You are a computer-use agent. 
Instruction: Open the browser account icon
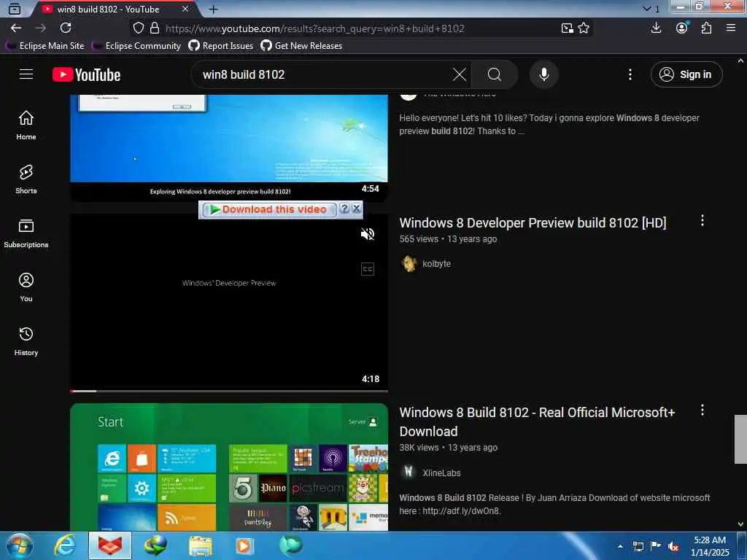click(x=682, y=28)
